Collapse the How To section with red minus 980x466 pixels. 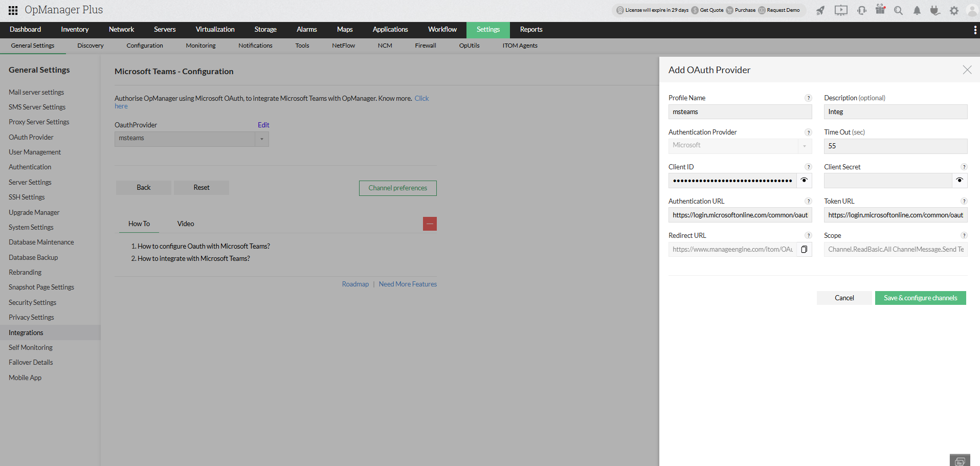coord(430,224)
